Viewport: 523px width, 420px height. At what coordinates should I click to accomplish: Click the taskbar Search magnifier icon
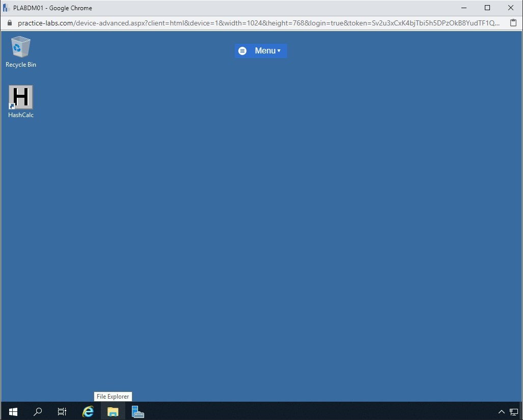pyautogui.click(x=38, y=411)
